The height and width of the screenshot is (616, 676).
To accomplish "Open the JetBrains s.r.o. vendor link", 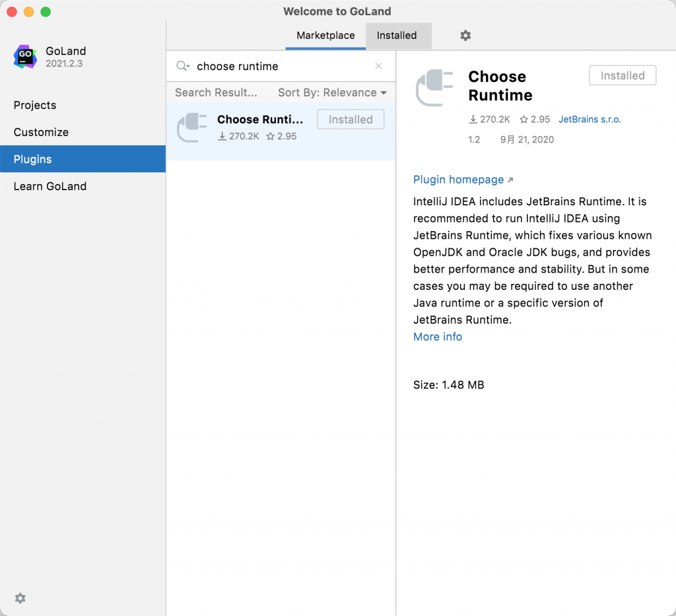I will [590, 120].
